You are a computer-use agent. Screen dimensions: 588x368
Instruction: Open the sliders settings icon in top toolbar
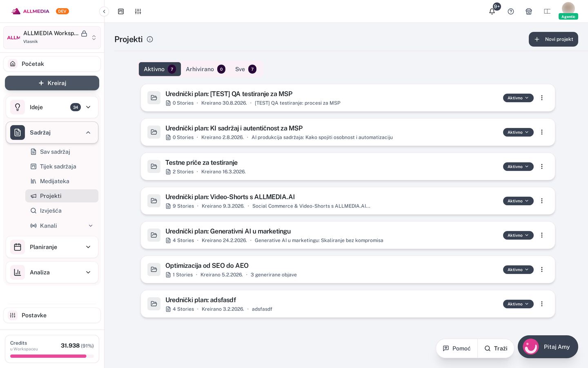tap(138, 11)
